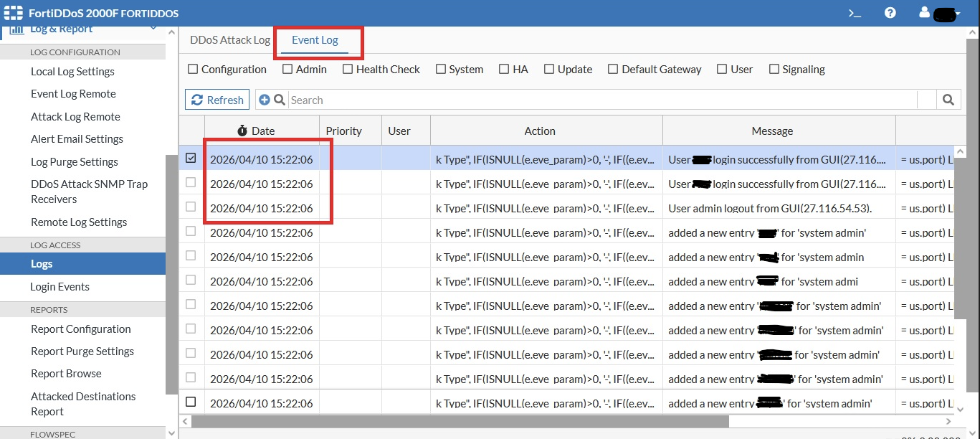Uncheck the selected first log row checkbox

[x=191, y=159]
